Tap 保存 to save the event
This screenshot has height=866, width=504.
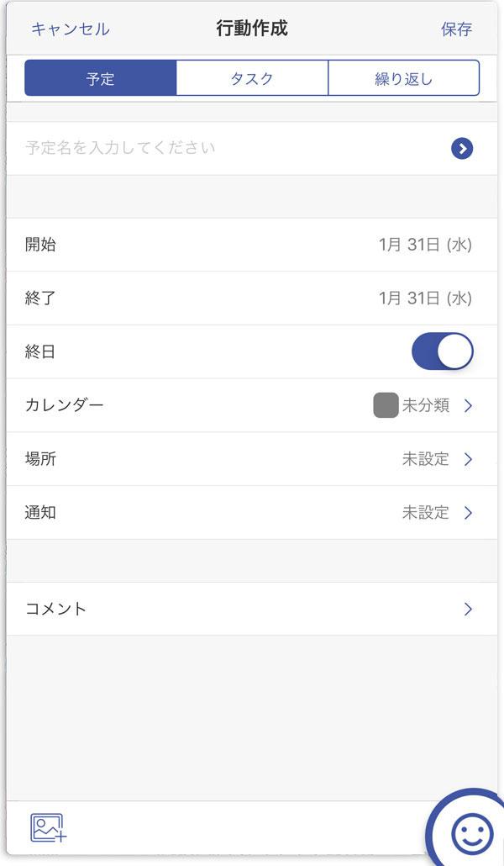click(456, 29)
